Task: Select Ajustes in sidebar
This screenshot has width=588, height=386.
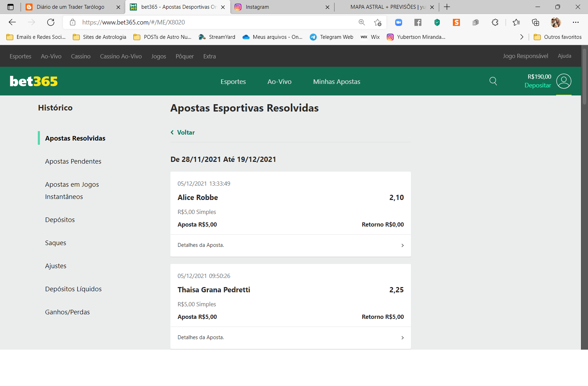Action: (x=56, y=266)
